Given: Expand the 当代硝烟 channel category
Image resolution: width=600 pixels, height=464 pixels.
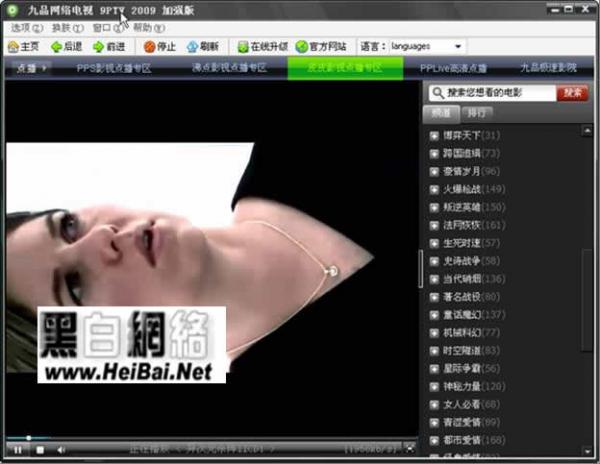Looking at the screenshot, I should point(434,279).
